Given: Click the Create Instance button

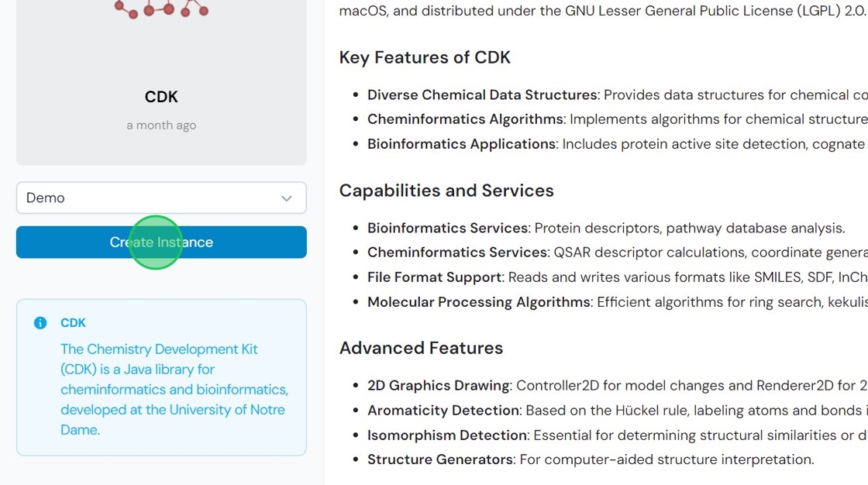Looking at the screenshot, I should click(x=161, y=242).
